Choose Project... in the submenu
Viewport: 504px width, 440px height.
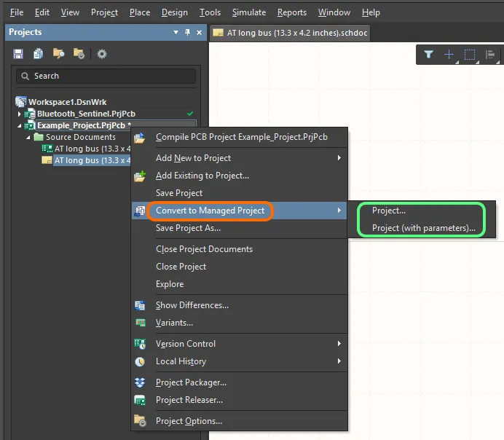click(389, 211)
